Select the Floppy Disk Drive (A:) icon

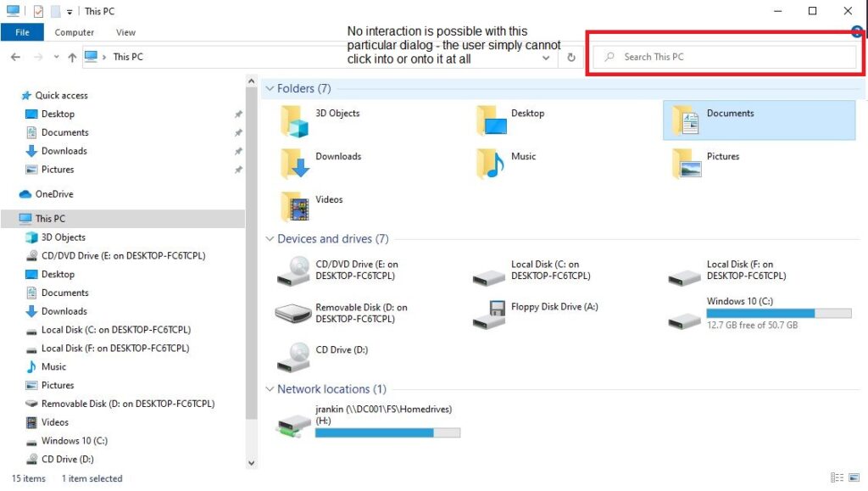click(x=491, y=315)
